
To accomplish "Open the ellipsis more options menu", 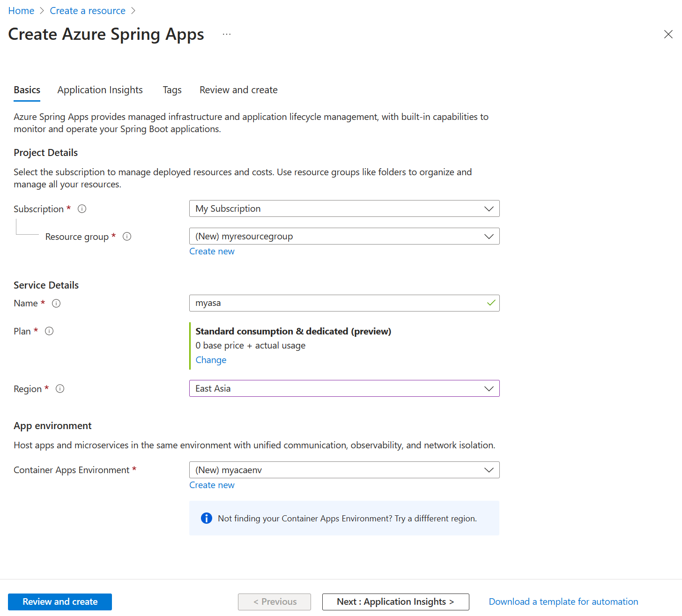I will coord(227,35).
